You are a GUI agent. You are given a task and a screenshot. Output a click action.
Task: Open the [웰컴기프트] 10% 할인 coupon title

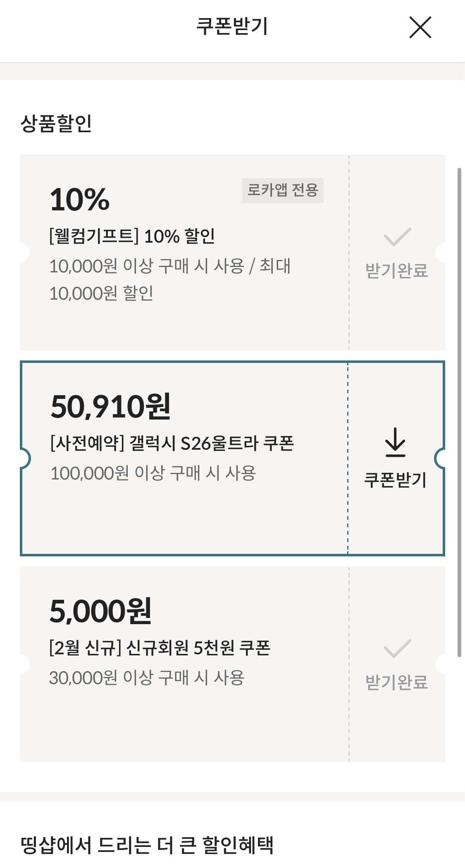pyautogui.click(x=132, y=236)
